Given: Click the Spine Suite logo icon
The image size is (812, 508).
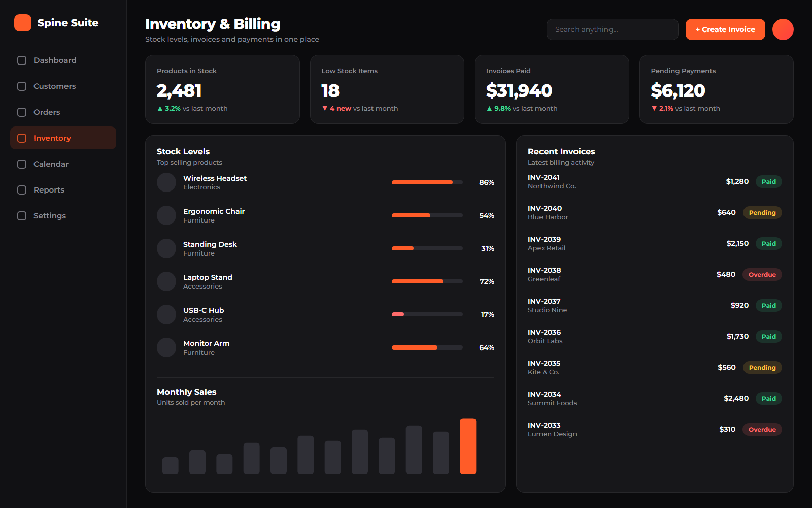Looking at the screenshot, I should point(23,23).
